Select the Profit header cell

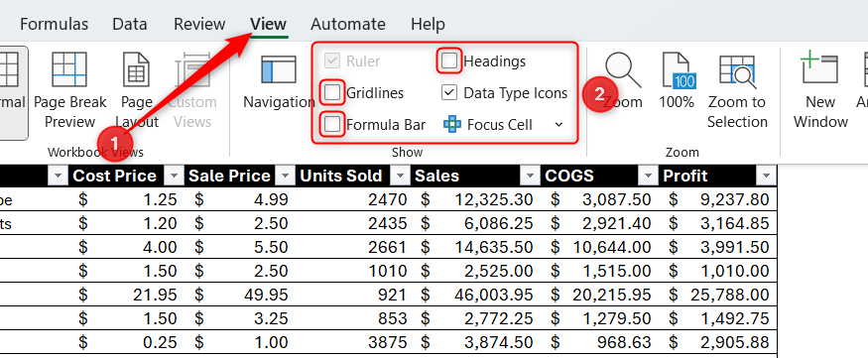(x=718, y=176)
